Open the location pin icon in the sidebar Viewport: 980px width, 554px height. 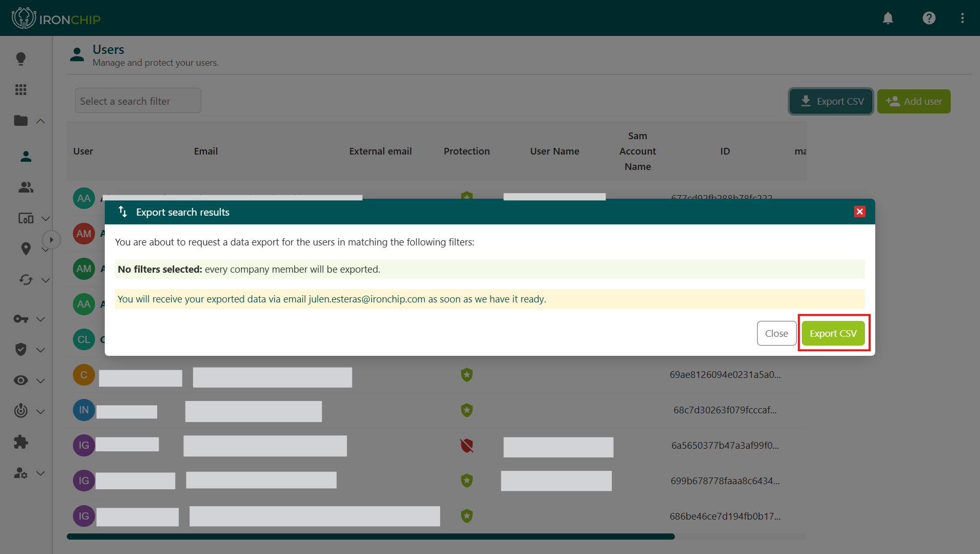26,249
